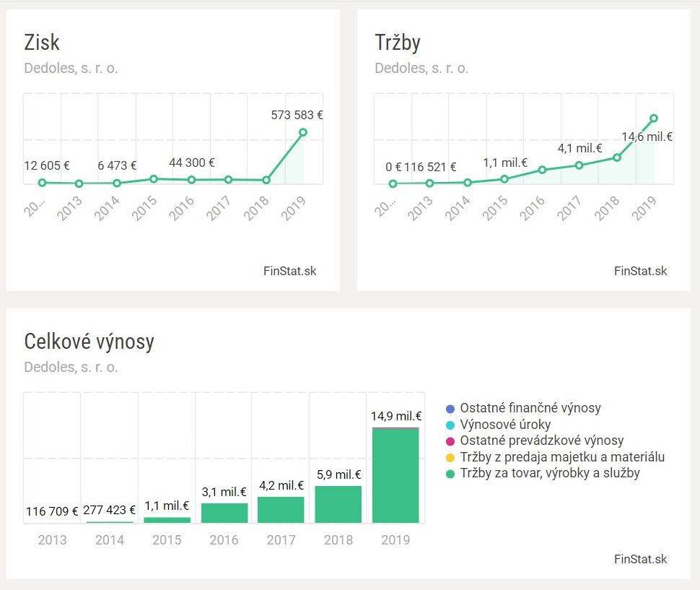This screenshot has width=700, height=590.
Task: Click the 2016 bar in Celkové výnosy
Action: [224, 513]
